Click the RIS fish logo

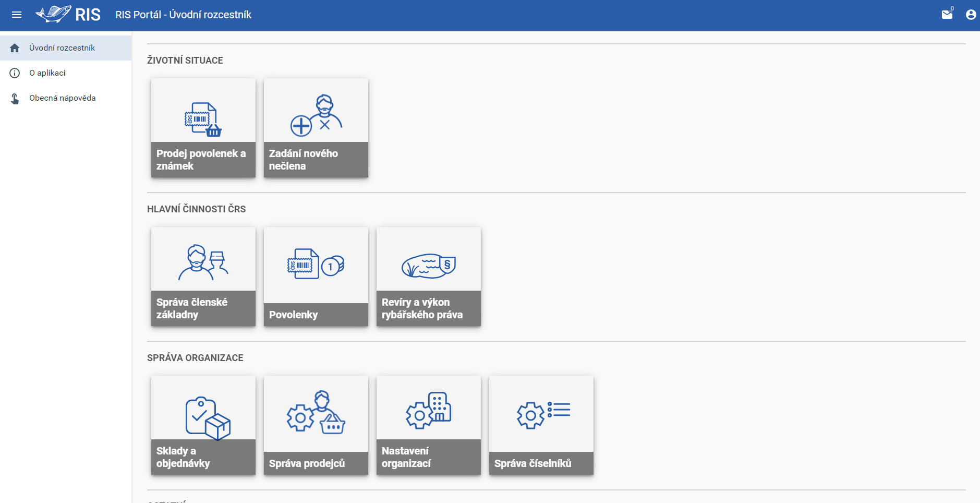coord(68,15)
